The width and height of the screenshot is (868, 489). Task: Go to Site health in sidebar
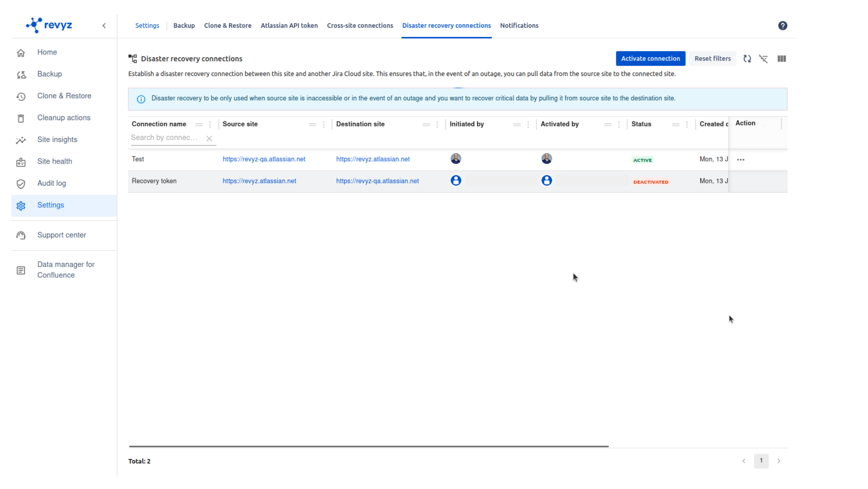55,161
